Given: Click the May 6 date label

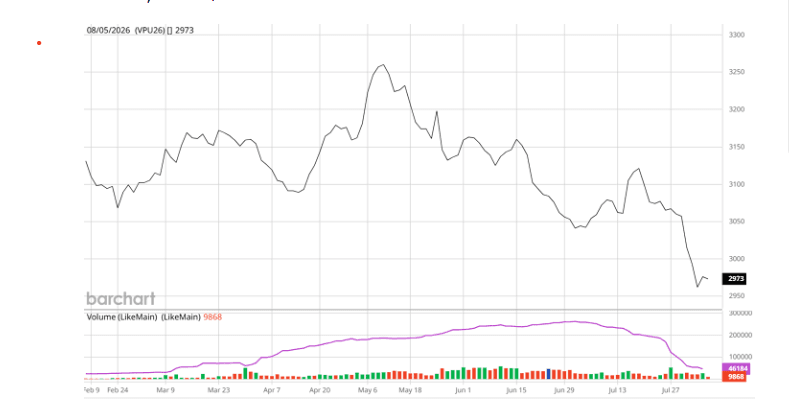Looking at the screenshot, I should [367, 390].
